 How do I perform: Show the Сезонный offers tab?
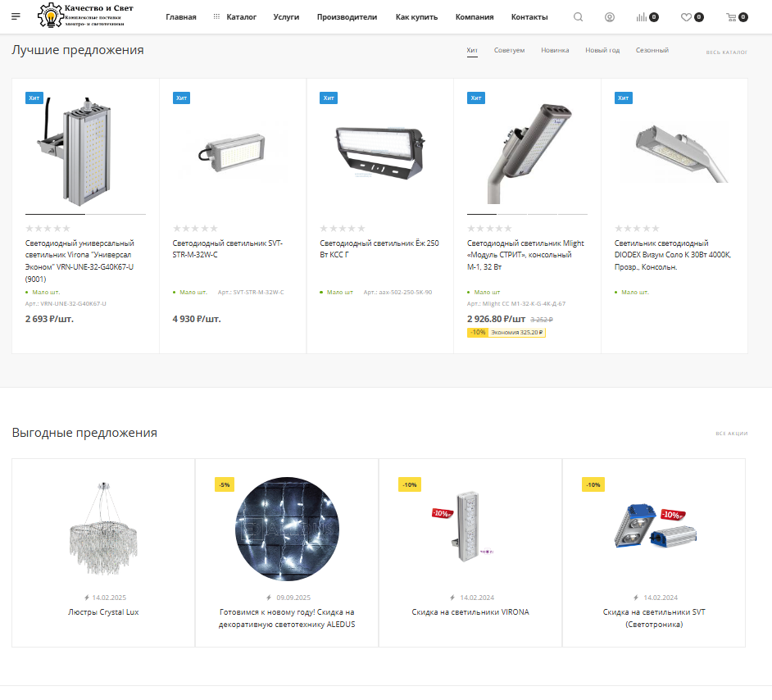652,50
